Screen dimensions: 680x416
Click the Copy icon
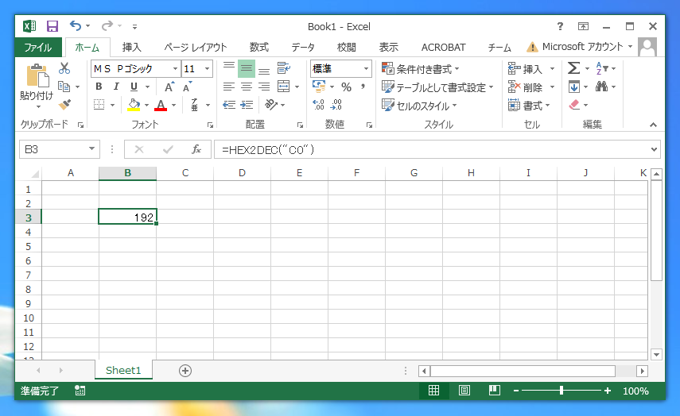tap(64, 86)
